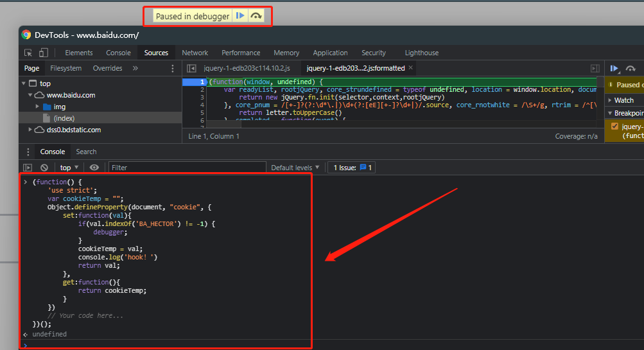This screenshot has height=350, width=644.
Task: Open the Lighthouse tab
Action: [x=421, y=53]
